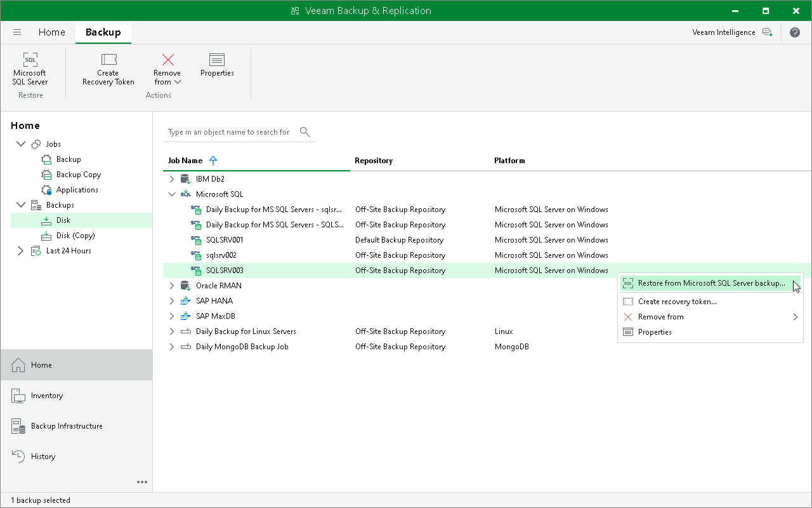Click the Oracle RMAN database icon
812x508 pixels.
coord(185,286)
